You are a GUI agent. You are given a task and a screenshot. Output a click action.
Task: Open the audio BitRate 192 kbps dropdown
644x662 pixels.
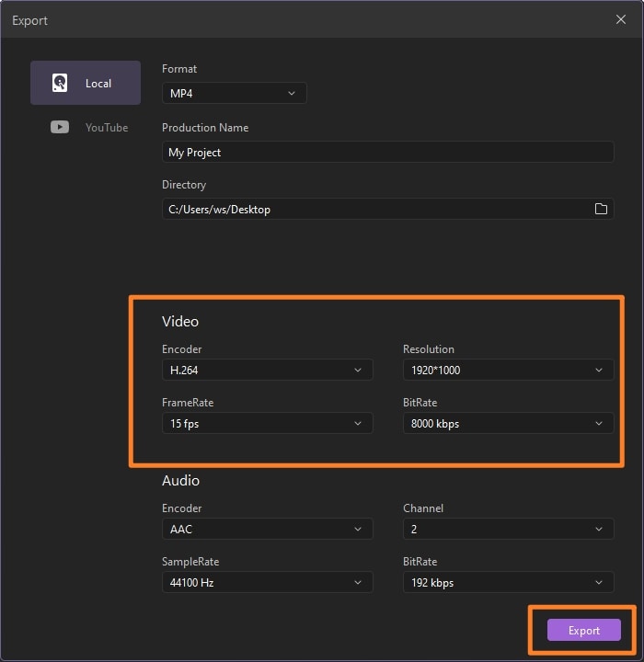[x=508, y=582]
